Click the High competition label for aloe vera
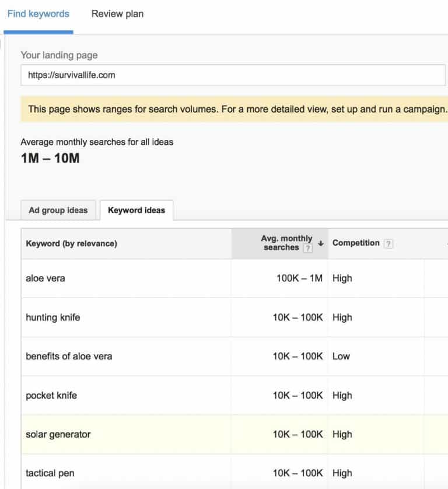This screenshot has height=489, width=448. [342, 278]
